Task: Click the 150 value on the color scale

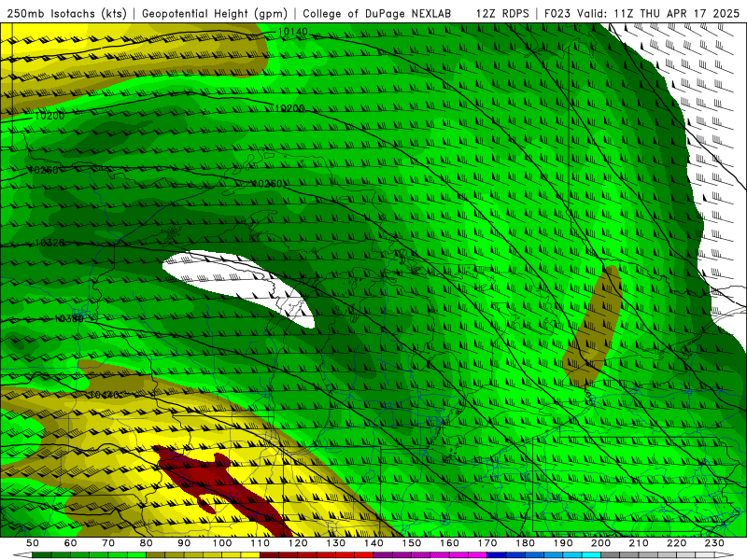Action: click(412, 543)
